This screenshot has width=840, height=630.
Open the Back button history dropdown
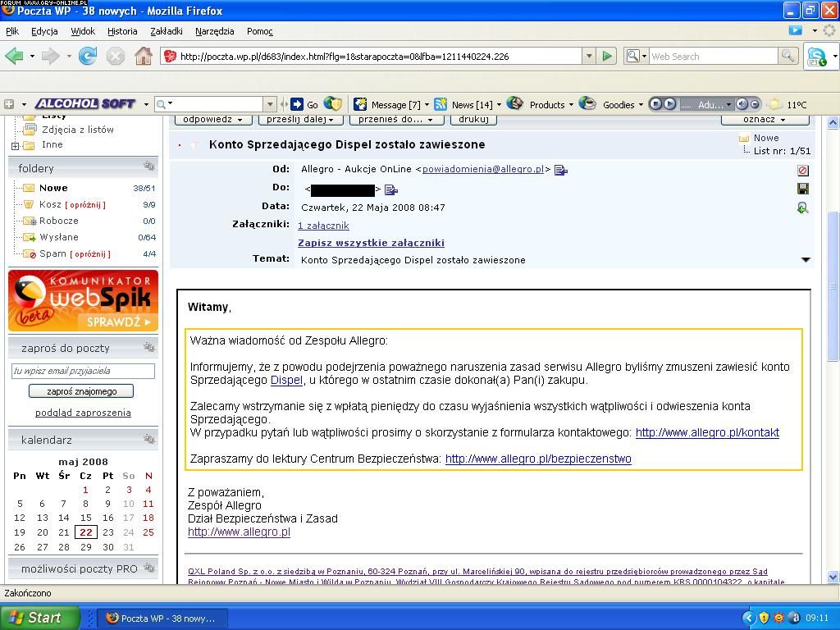click(32, 57)
